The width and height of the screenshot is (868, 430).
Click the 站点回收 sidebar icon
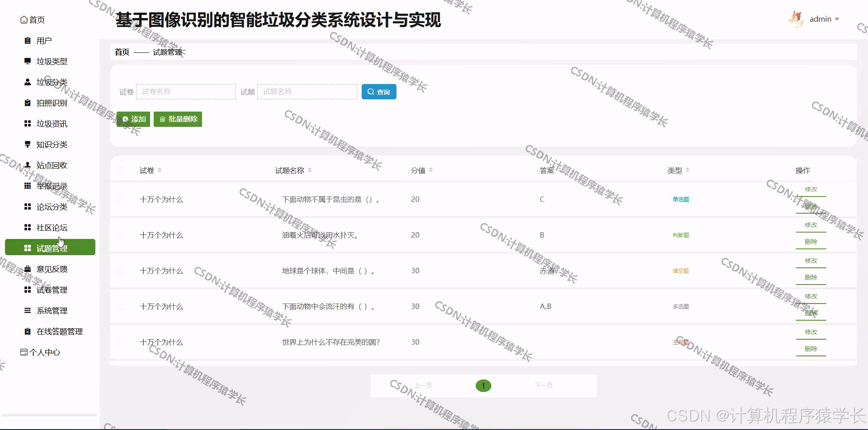28,165
